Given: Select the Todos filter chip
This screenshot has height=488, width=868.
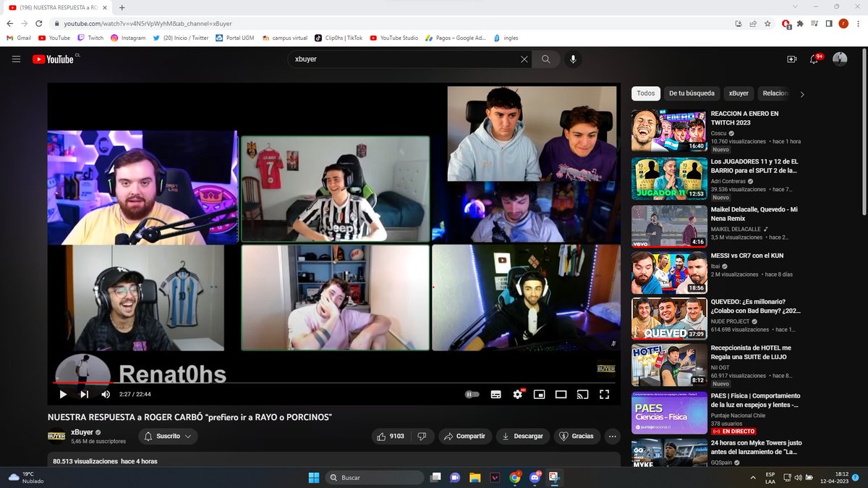Looking at the screenshot, I should pyautogui.click(x=646, y=93).
